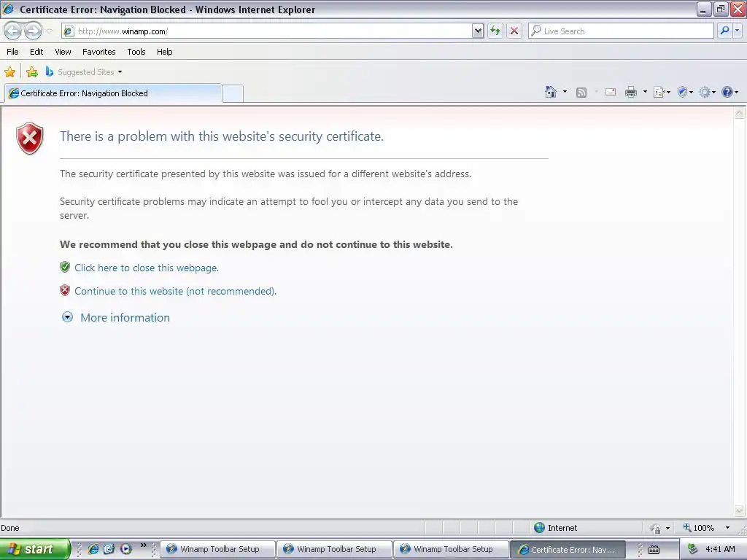Click the Live Search input box
Viewport: 747px width, 560px height.
click(621, 31)
